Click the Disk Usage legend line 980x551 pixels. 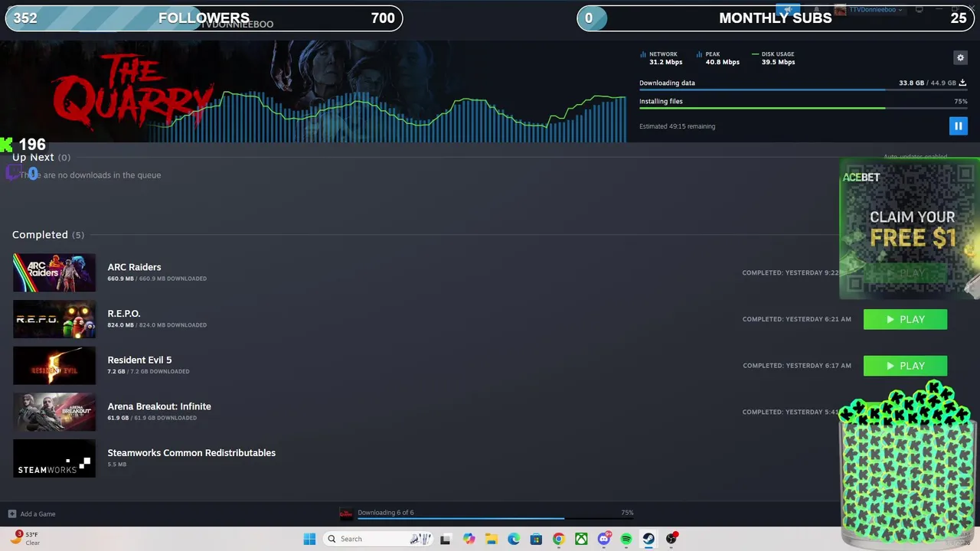click(x=755, y=54)
